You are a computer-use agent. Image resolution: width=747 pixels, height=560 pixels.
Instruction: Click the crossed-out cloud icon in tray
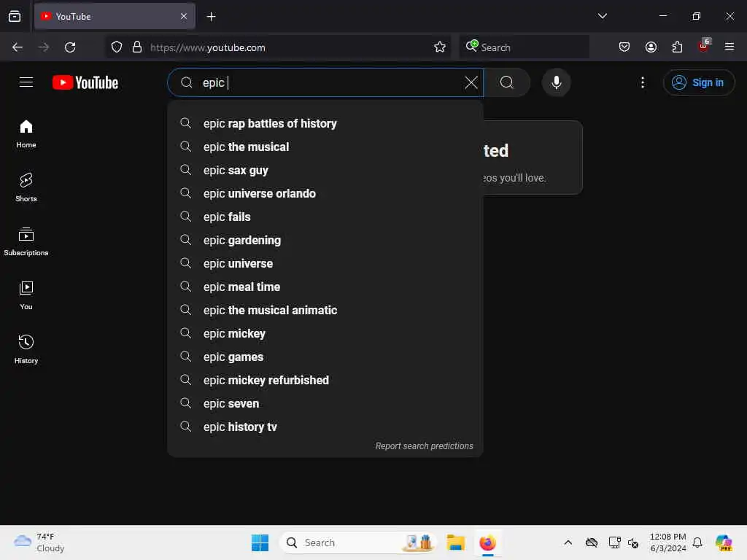[x=592, y=542]
